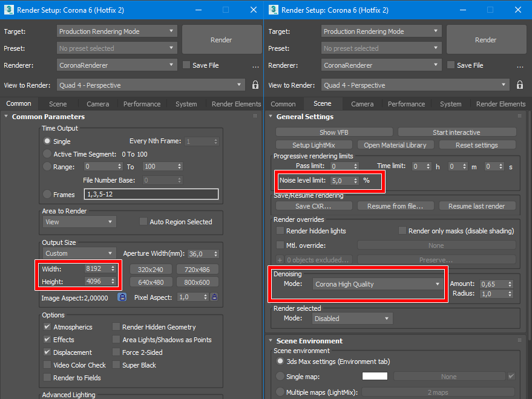The height and width of the screenshot is (399, 532).
Task: Select the Active Time Segment radio button
Action: click(47, 154)
